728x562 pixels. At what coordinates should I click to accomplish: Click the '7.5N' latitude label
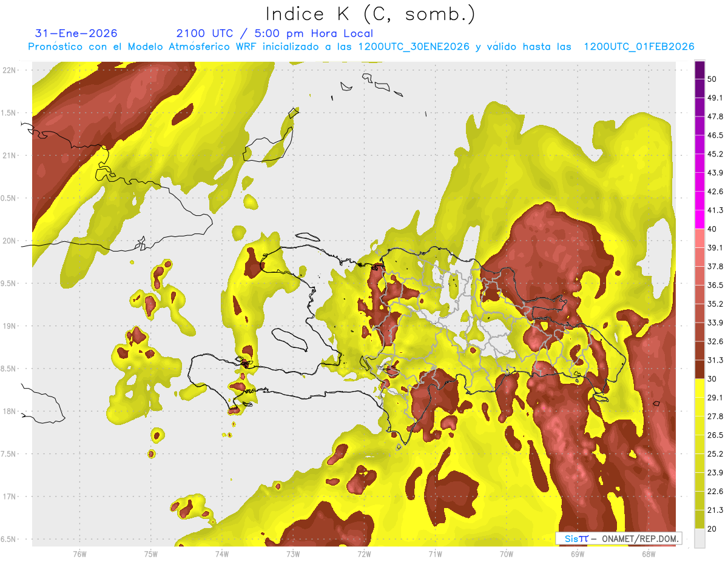pos(9,454)
